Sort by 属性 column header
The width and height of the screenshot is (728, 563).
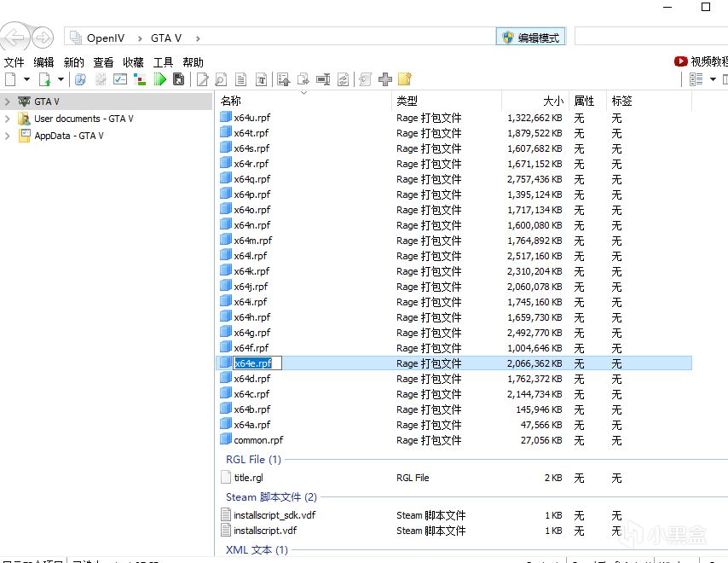587,101
